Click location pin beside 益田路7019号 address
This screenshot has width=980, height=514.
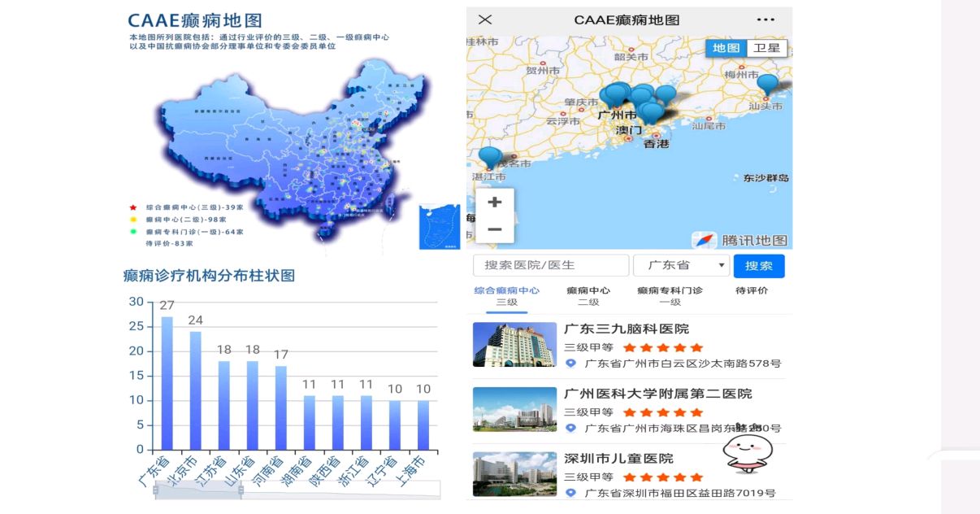tap(570, 493)
